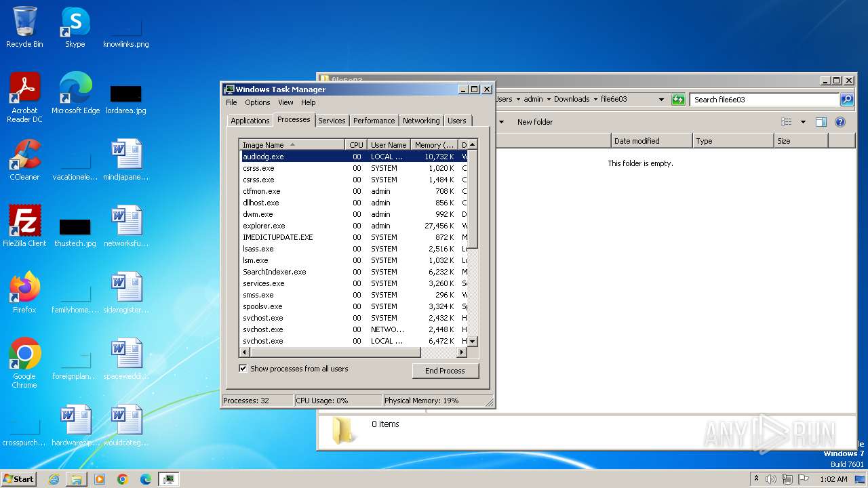This screenshot has width=868, height=488.
Task: Open the Recycle Bin desktop icon
Action: click(x=24, y=27)
